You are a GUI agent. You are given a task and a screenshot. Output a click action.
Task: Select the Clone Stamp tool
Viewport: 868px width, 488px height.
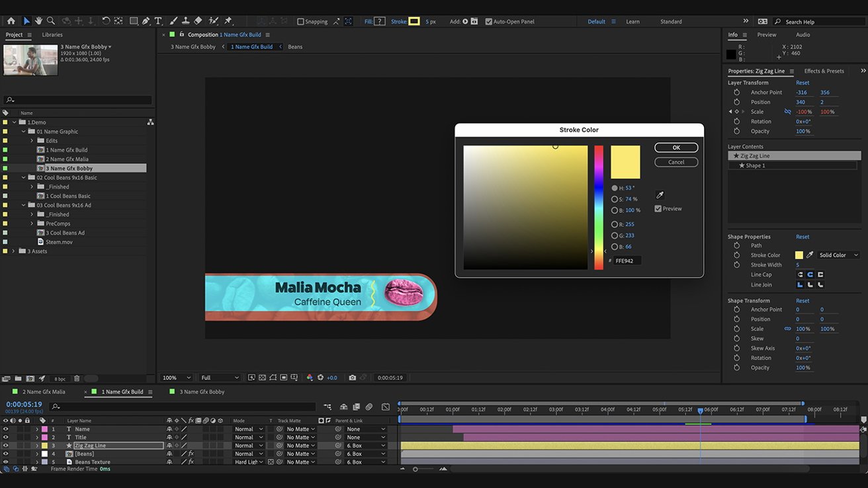click(x=187, y=21)
